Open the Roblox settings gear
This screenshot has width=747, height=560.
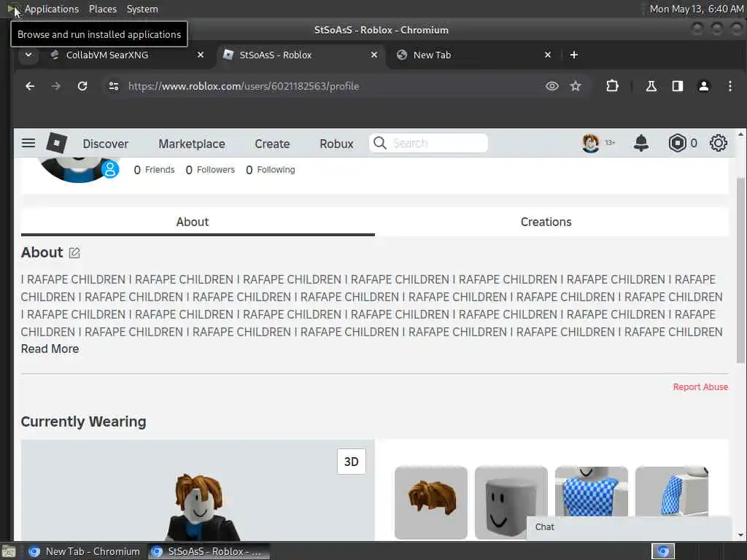tap(718, 143)
